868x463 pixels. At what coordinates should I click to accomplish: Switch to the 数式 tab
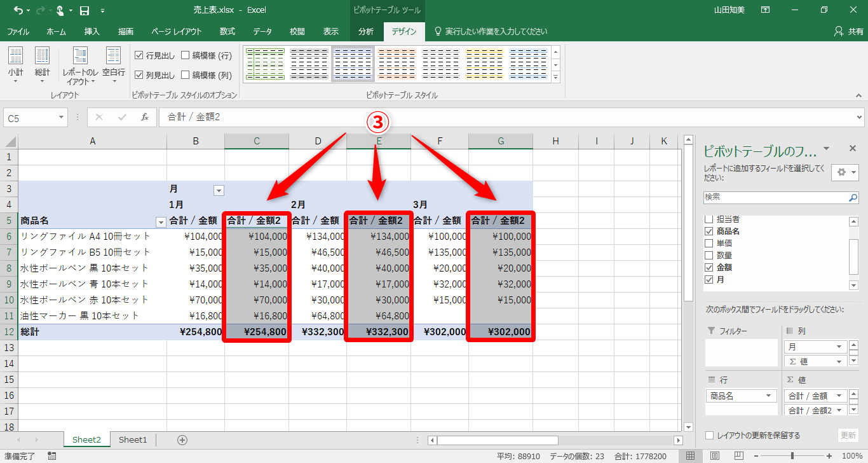(x=227, y=31)
